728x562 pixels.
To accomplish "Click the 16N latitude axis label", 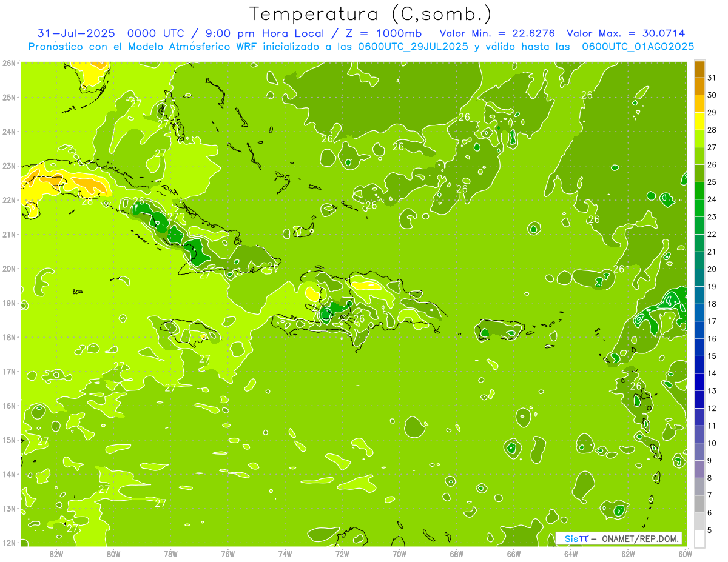I will [9, 406].
